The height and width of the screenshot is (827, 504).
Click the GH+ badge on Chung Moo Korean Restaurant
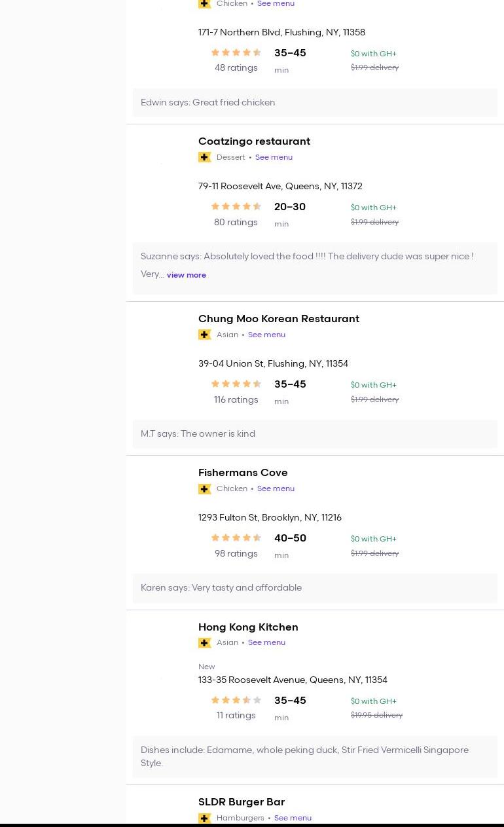click(x=205, y=335)
